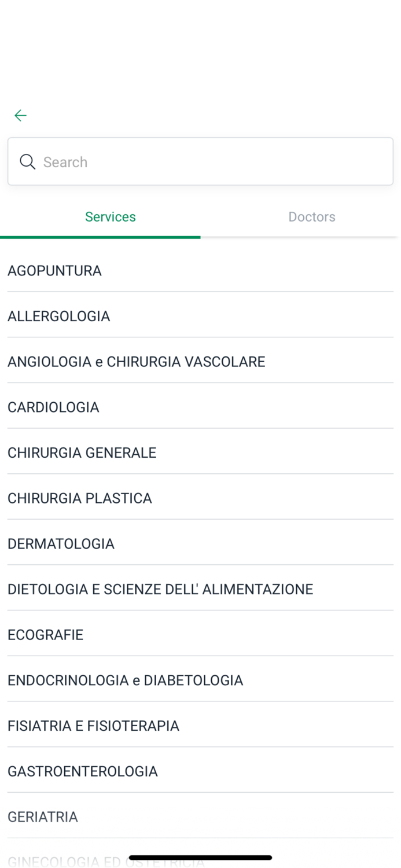Open ANGIOLOGIA e CHIRURGIA VASCOLARE
This screenshot has height=868, width=401.
(136, 361)
